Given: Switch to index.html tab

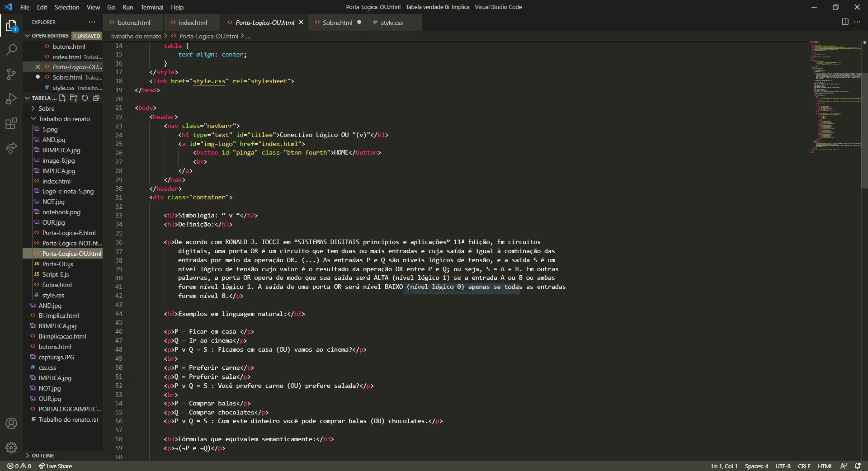Looking at the screenshot, I should point(192,22).
